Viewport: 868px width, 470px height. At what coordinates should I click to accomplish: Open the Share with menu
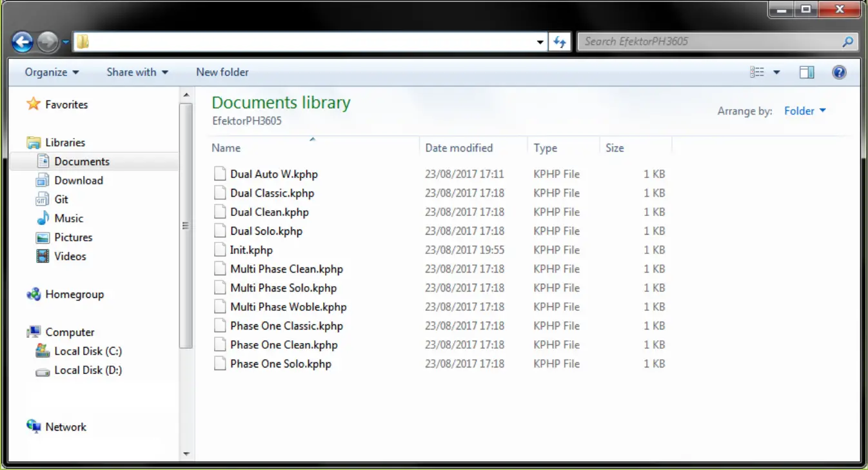point(137,72)
